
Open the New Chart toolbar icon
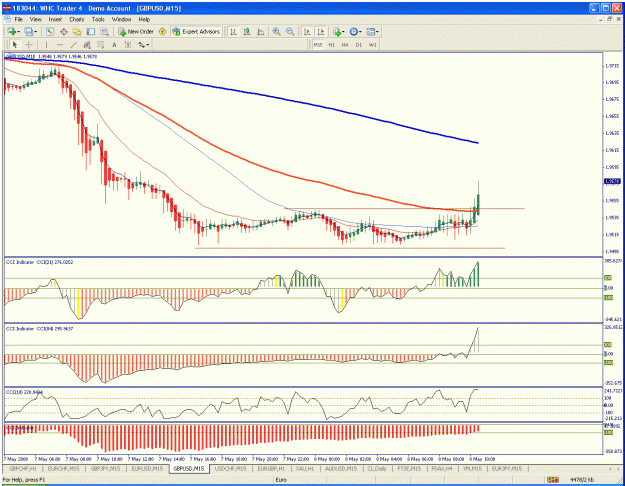pos(11,31)
